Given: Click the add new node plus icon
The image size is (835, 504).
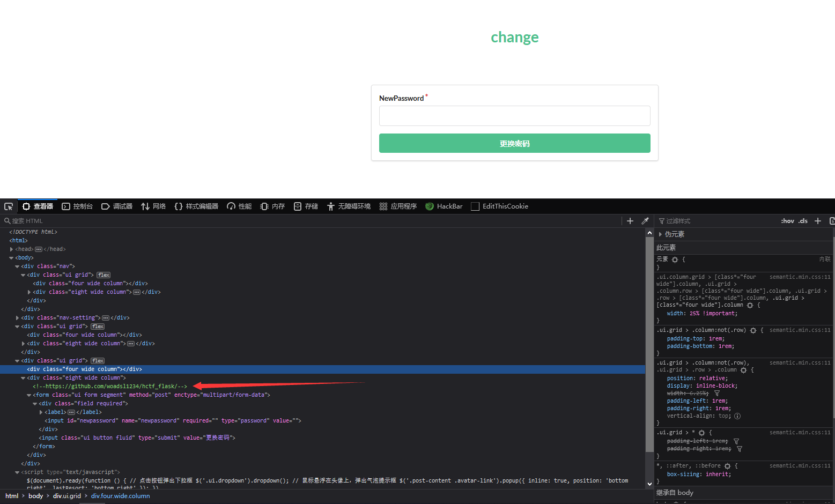Looking at the screenshot, I should click(x=630, y=221).
